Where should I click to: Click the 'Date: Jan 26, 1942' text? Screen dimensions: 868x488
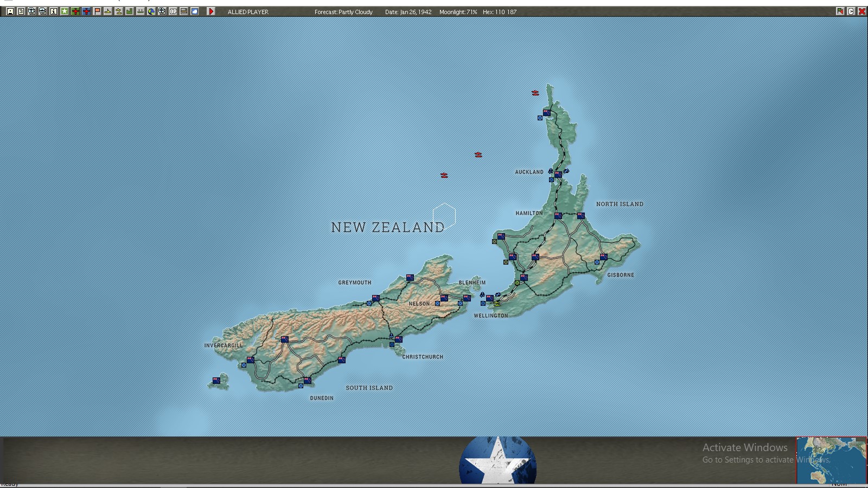[409, 12]
